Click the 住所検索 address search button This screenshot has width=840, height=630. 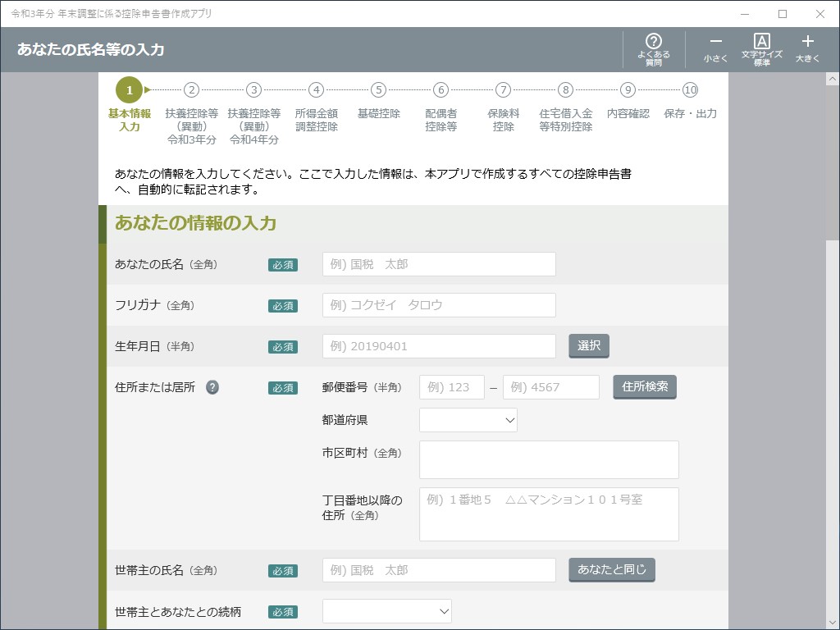click(x=645, y=386)
